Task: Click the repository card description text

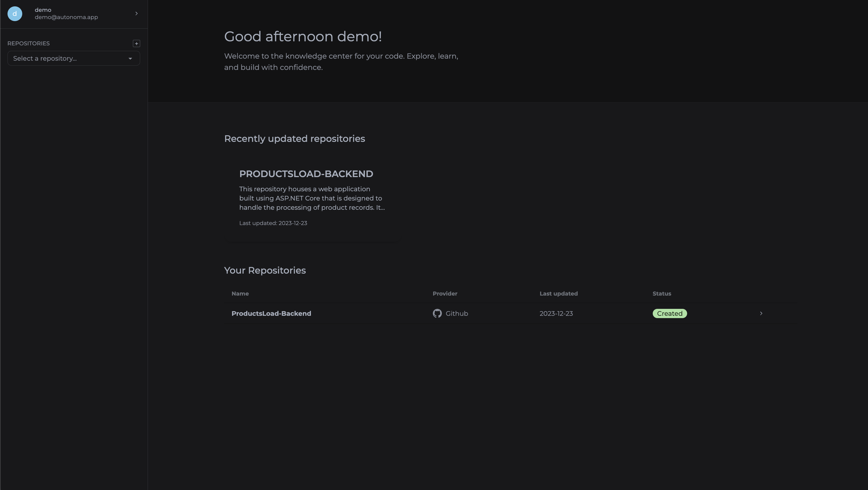Action: (x=312, y=198)
